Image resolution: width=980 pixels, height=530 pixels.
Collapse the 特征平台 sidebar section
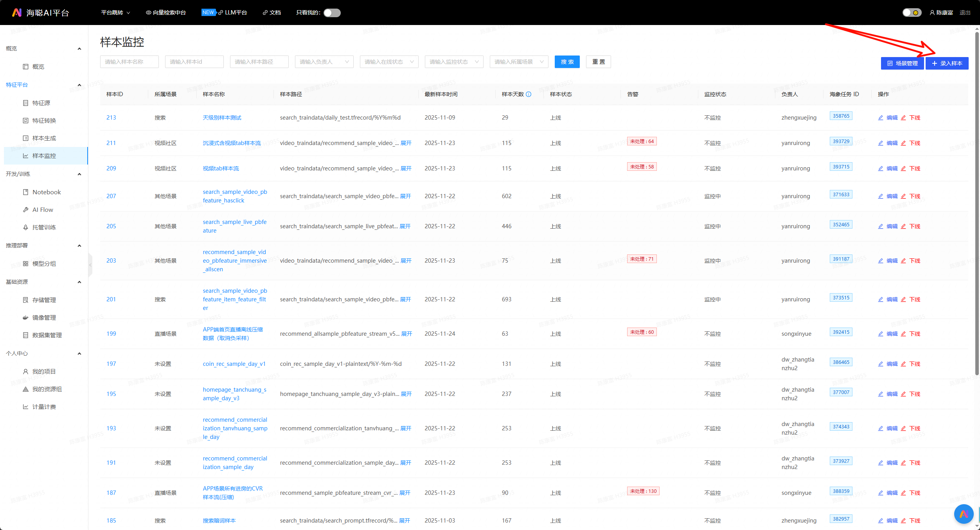coord(79,85)
